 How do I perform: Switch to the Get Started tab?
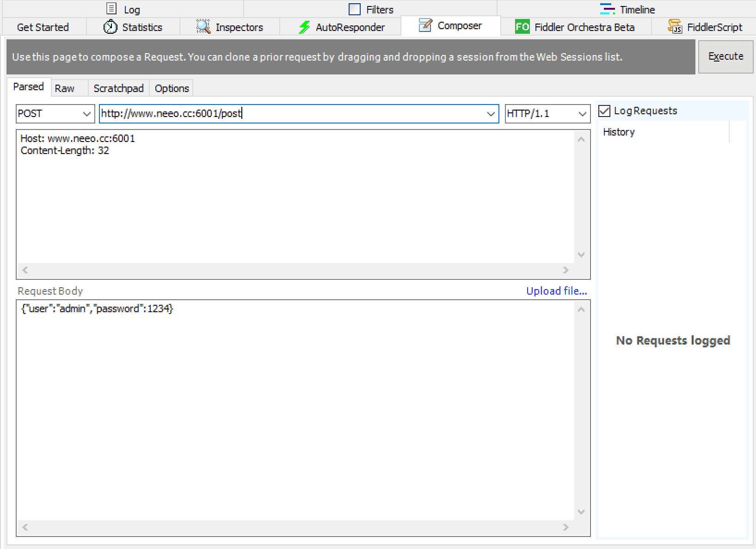tap(43, 27)
